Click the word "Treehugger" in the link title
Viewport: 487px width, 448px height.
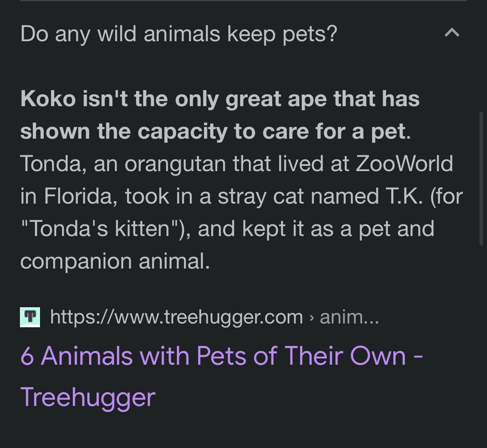[88, 397]
